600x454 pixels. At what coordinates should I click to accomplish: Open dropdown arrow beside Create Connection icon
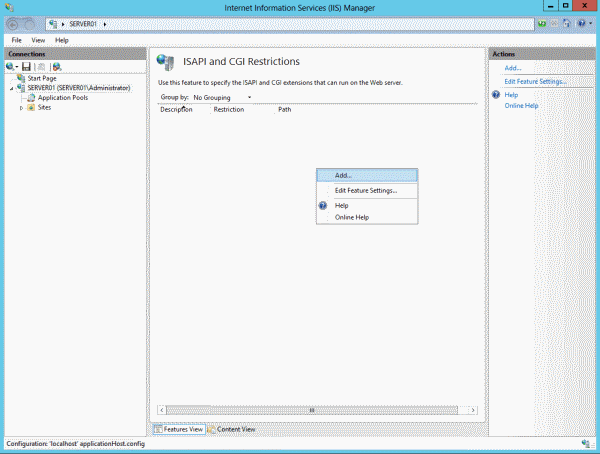17,67
